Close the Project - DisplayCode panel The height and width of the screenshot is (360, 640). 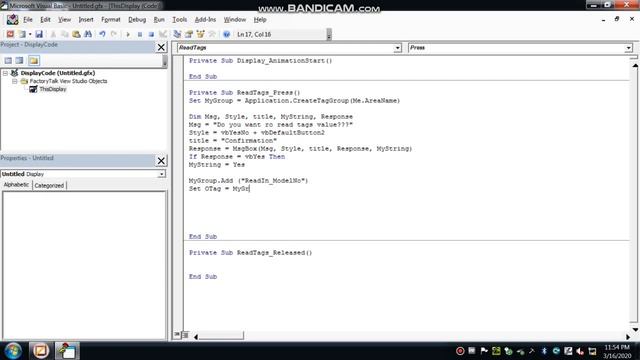click(x=161, y=47)
